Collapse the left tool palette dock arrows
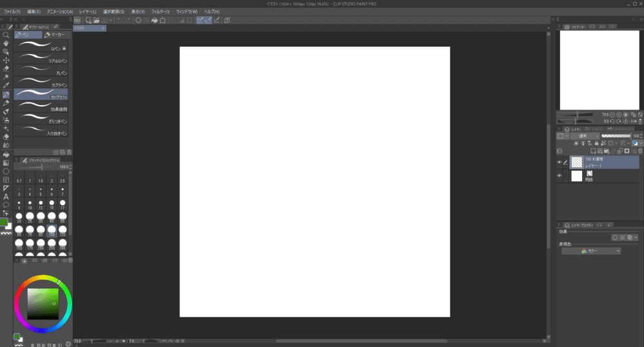This screenshot has width=644, height=347. click(2, 19)
